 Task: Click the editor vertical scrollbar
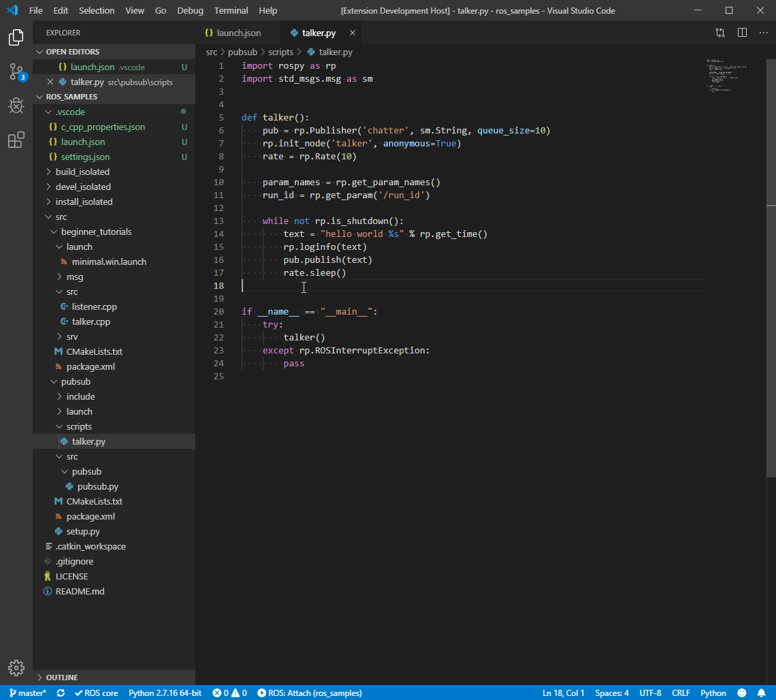click(x=771, y=268)
